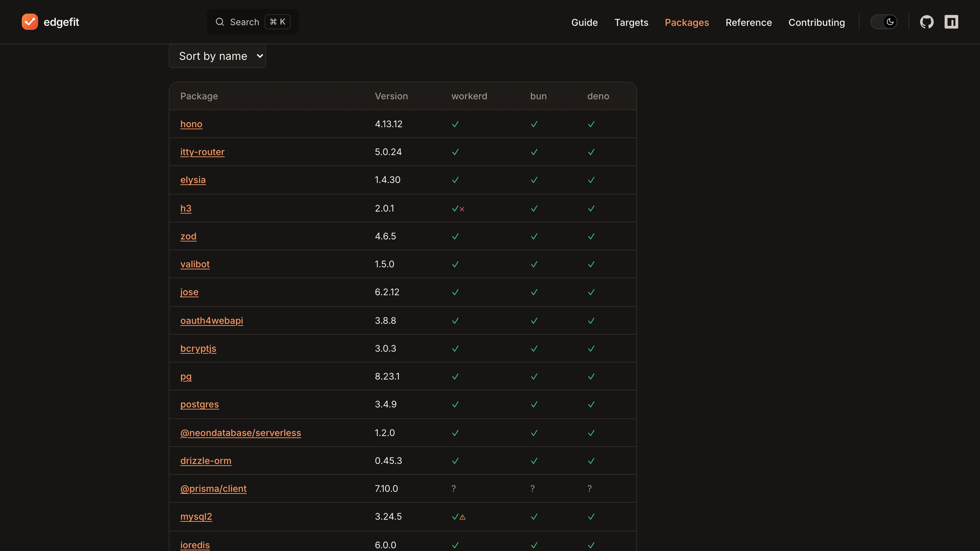The height and width of the screenshot is (551, 980).
Task: Toggle the dark mode theme switch
Action: [884, 22]
